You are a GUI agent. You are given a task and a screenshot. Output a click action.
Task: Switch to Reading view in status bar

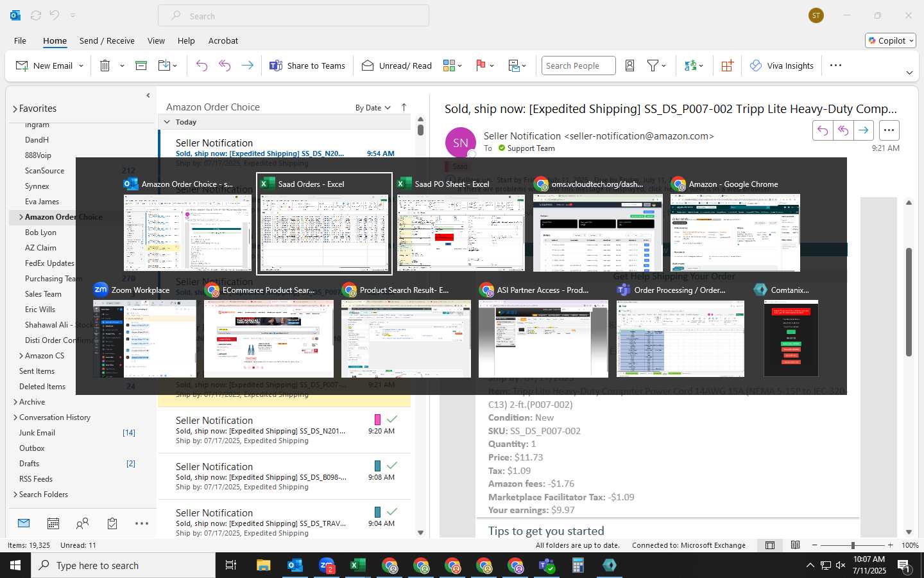pos(796,545)
